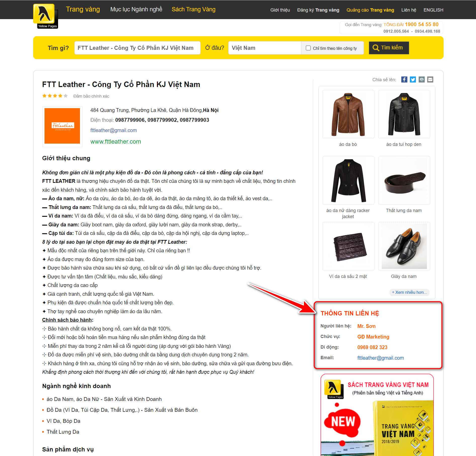476x456 pixels.
Task: Tick the 'Chỉ tìm theo tên công ty' checkbox
Action: tap(308, 48)
